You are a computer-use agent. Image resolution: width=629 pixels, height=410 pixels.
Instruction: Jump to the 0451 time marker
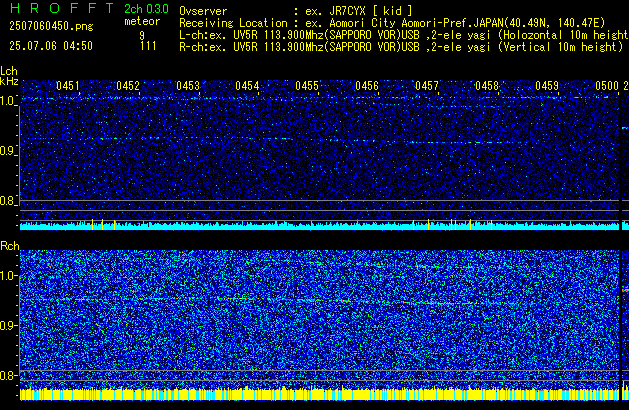(68, 86)
